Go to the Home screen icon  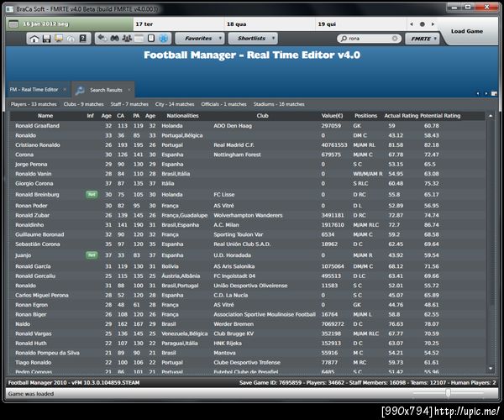pos(34,39)
